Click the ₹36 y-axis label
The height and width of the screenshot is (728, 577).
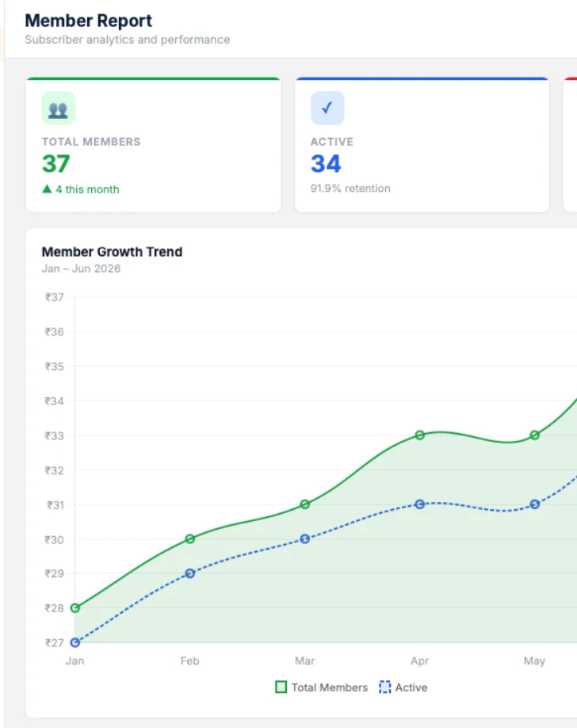pos(55,332)
